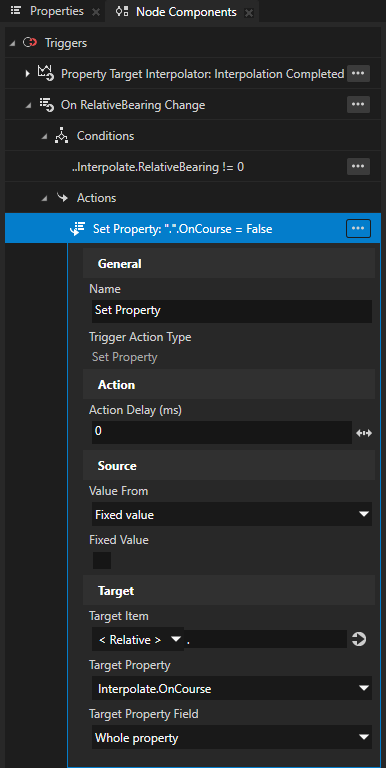This screenshot has width=386, height=768.
Task: Close the Properties tab
Action: [x=96, y=13]
